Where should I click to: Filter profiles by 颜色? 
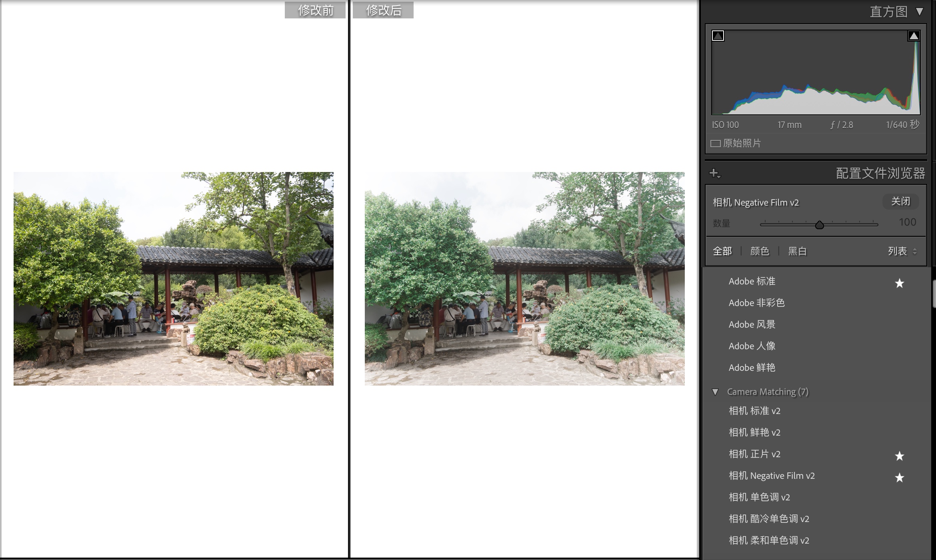(x=759, y=251)
